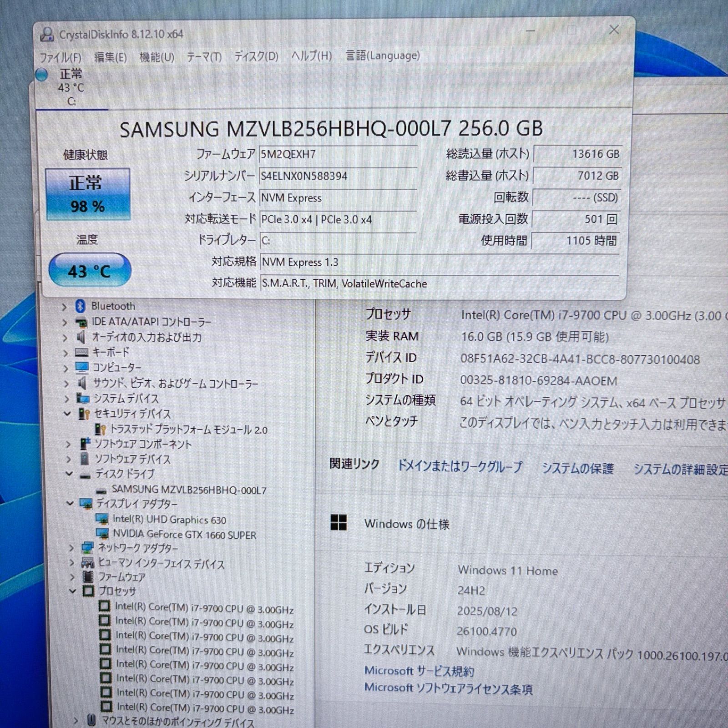Screen dimensions: 728x728
Task: Open Microsoft ソフトウェアライセンス条項 link
Action: pos(449,688)
